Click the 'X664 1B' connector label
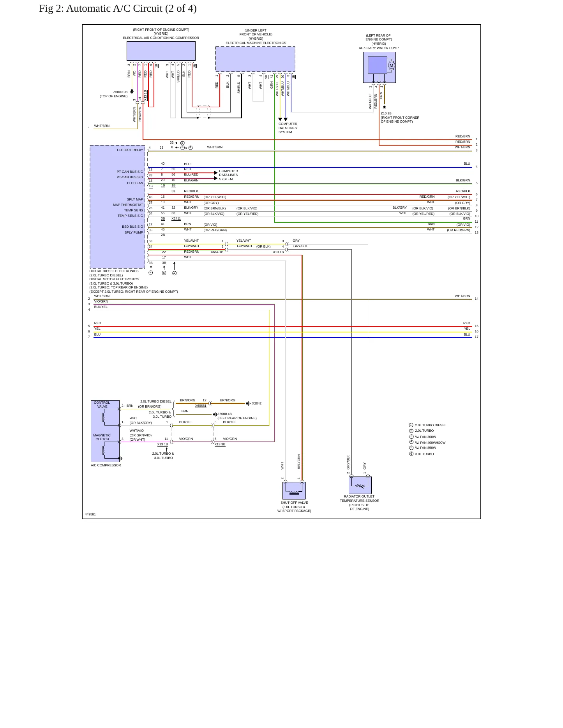This screenshot has height=728, width=563. 217,252
